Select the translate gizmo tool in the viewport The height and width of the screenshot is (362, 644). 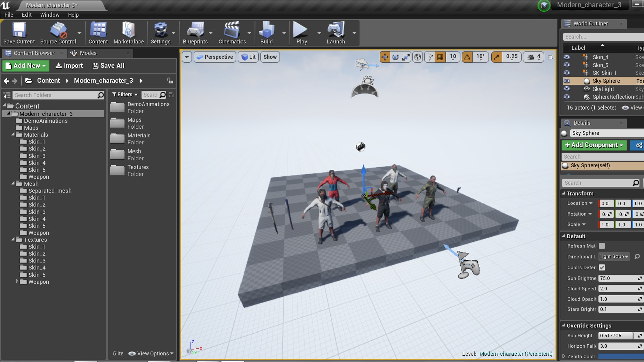(x=385, y=57)
